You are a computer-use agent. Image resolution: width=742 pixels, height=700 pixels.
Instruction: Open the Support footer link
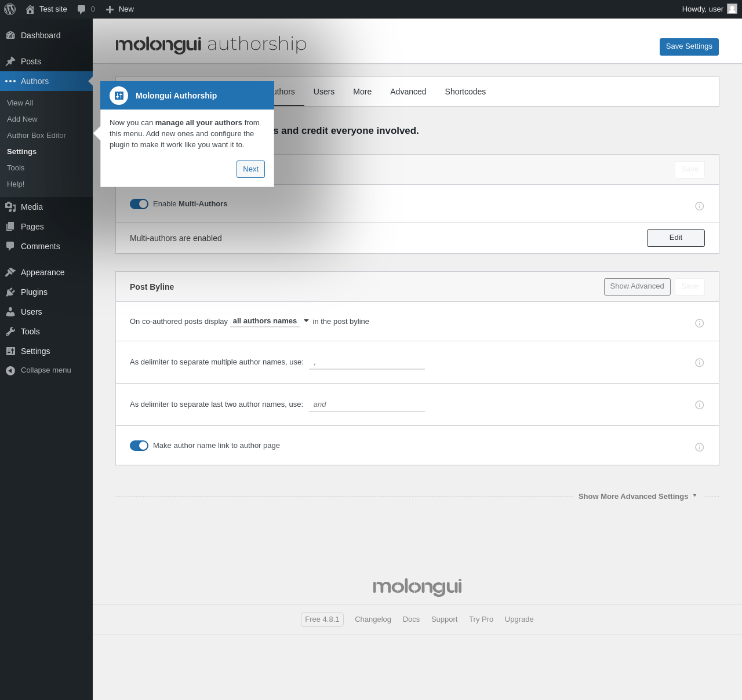pos(445,619)
